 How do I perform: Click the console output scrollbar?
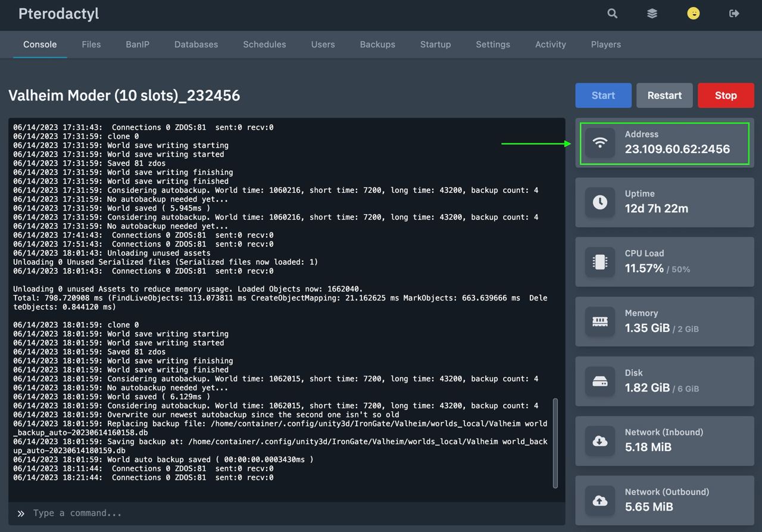[556, 443]
